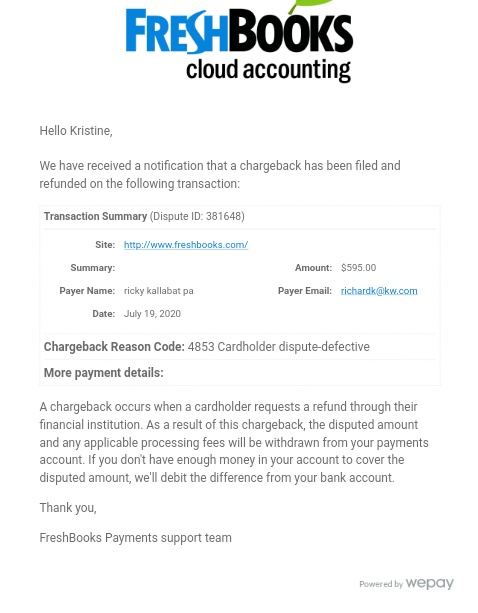Click the Powered by text
The image size is (478, 613).
point(381,584)
